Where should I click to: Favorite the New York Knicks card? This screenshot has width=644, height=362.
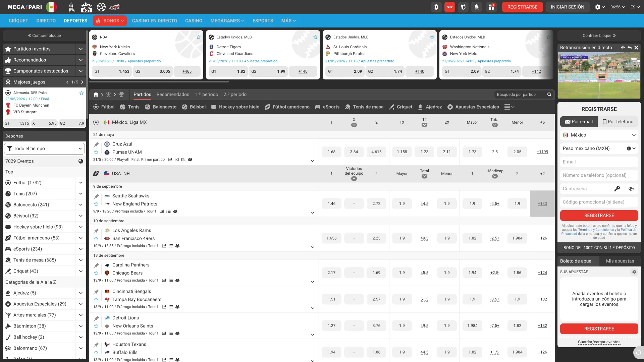click(x=199, y=37)
